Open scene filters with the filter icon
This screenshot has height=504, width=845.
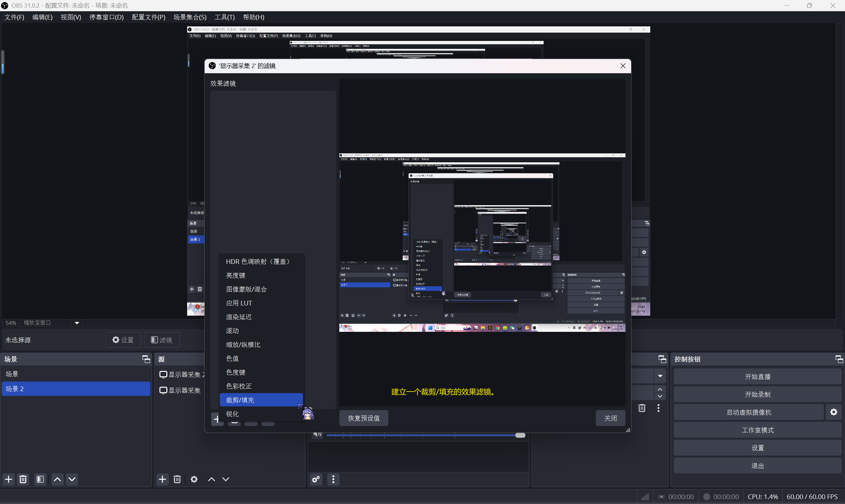tap(40, 479)
